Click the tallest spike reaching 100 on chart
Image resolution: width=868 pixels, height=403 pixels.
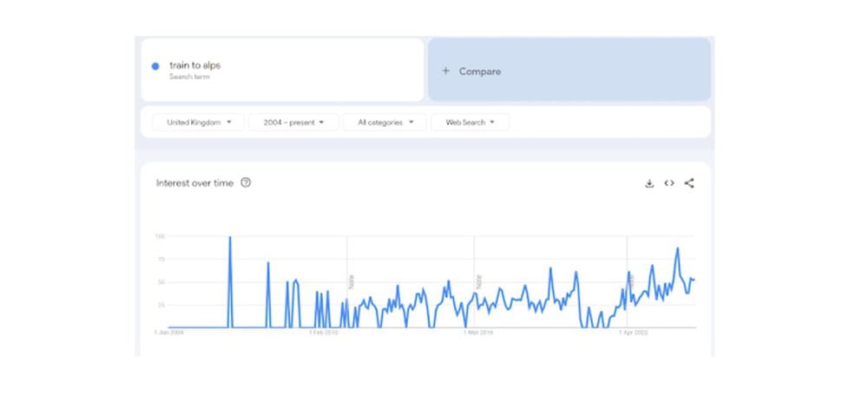(x=230, y=281)
